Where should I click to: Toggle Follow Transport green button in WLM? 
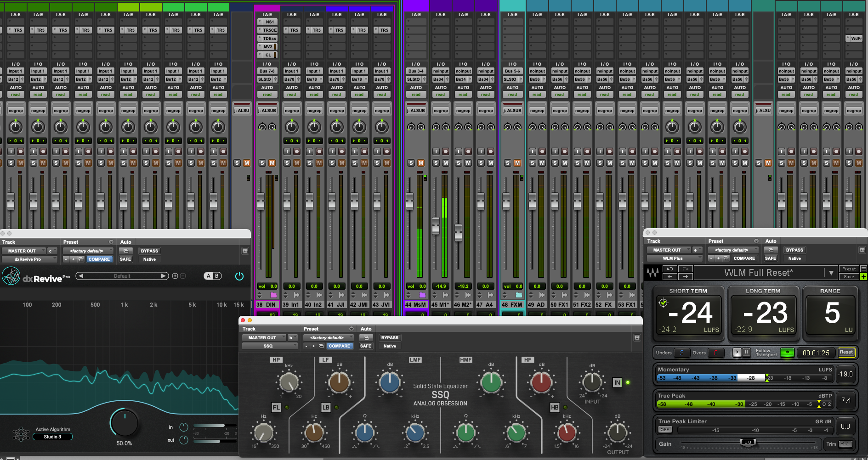[x=787, y=353]
